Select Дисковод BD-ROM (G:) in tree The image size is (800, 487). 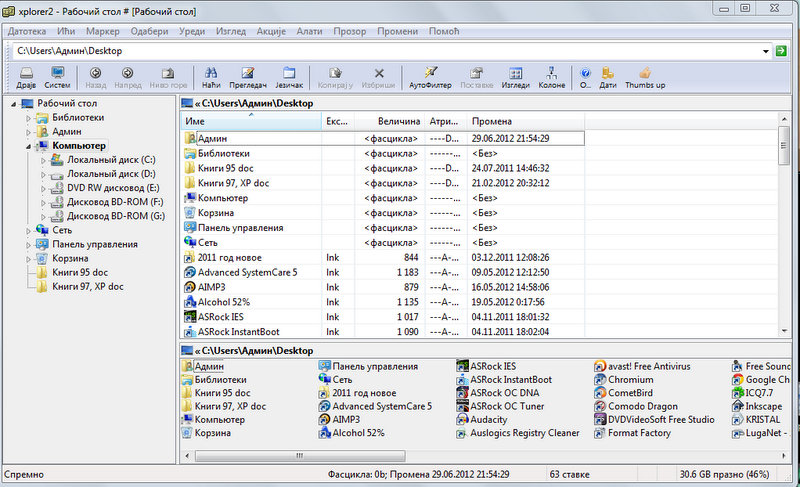(x=116, y=216)
